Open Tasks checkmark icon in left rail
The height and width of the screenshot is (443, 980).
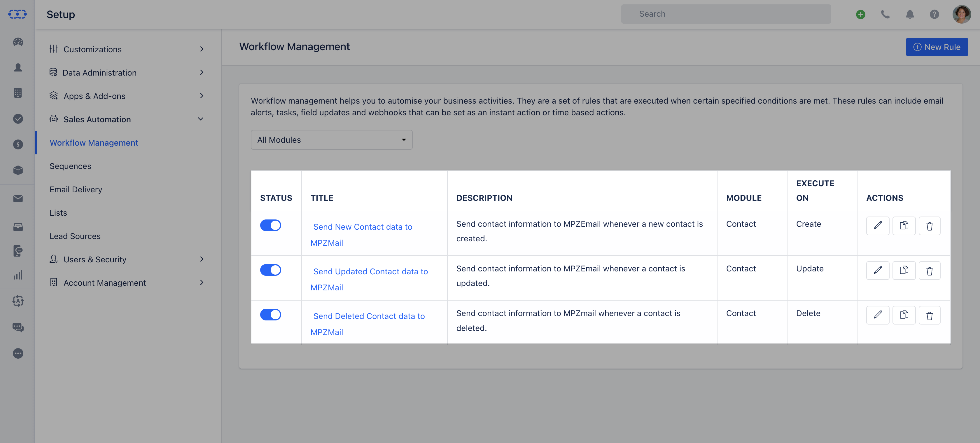pos(18,119)
